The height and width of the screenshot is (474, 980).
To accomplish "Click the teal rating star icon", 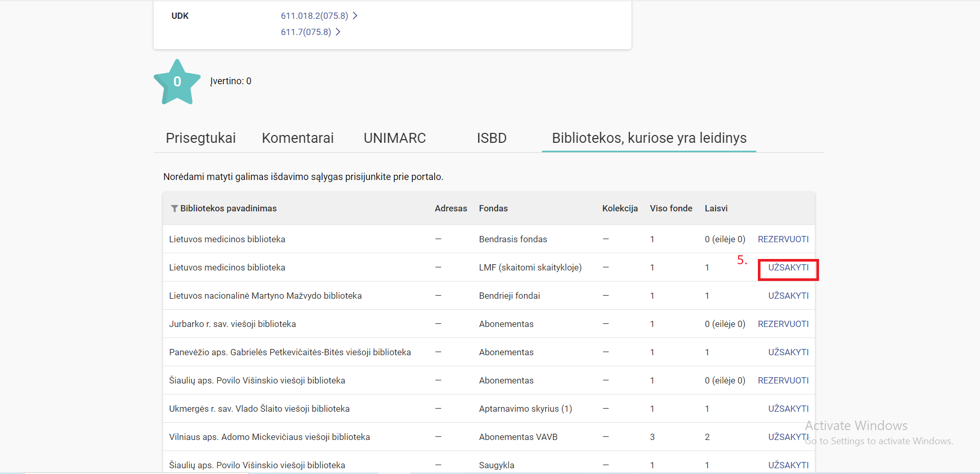I will point(177,82).
